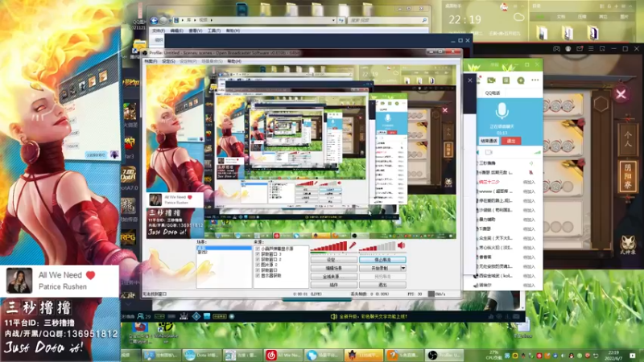
Task: Click the 全域来源... button in OBS
Action: pyautogui.click(x=333, y=276)
